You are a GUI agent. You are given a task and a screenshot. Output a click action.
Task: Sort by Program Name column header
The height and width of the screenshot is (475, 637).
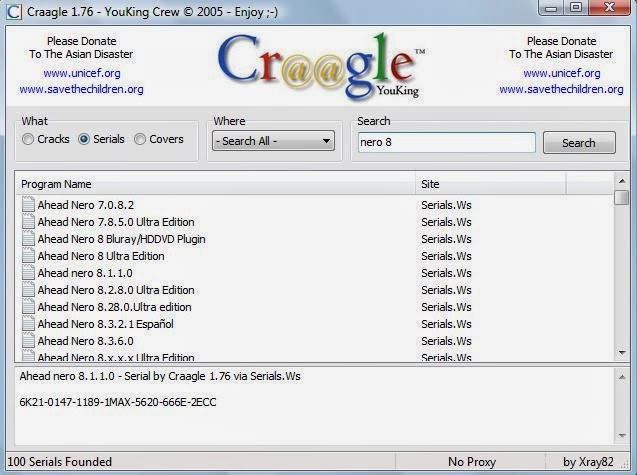pos(215,184)
